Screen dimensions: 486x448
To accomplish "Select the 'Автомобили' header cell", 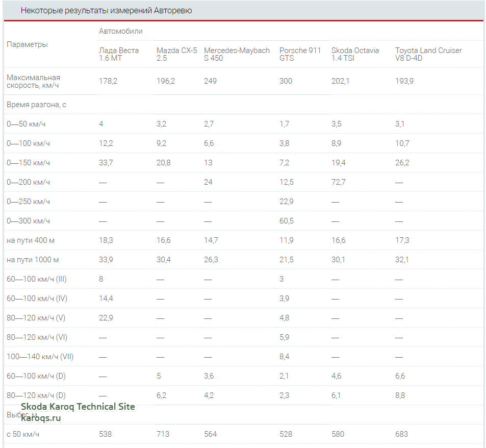I will [x=120, y=31].
